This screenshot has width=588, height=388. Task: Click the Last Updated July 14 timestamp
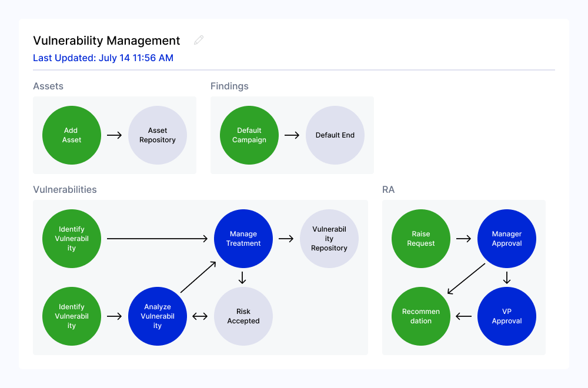click(103, 58)
